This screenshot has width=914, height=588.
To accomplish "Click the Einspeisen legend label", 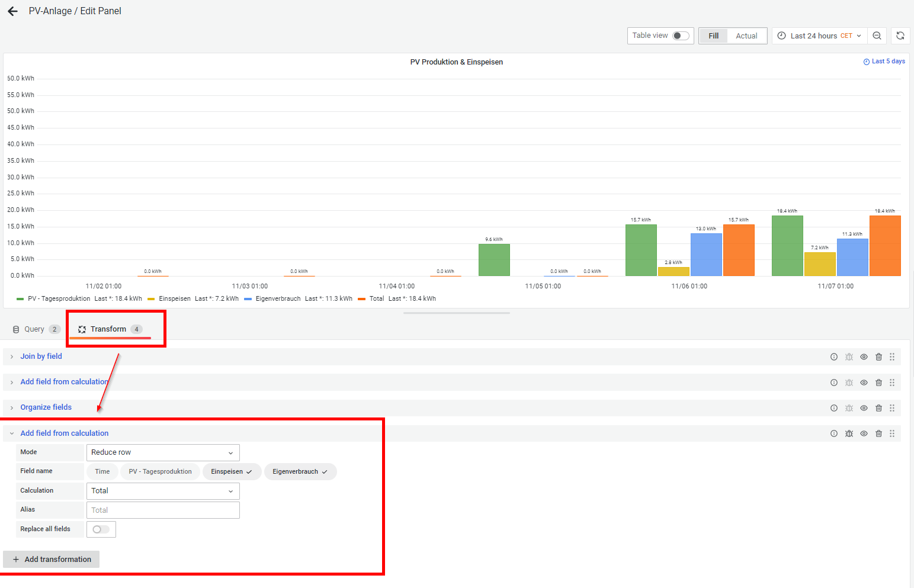I will (x=175, y=299).
